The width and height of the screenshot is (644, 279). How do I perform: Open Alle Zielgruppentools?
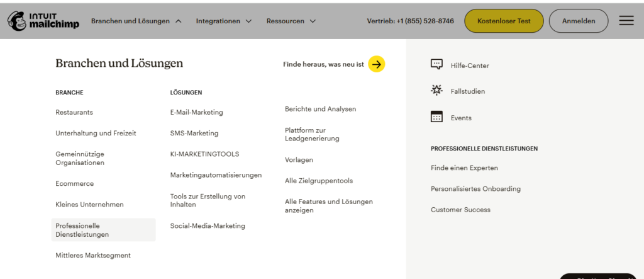(x=319, y=181)
